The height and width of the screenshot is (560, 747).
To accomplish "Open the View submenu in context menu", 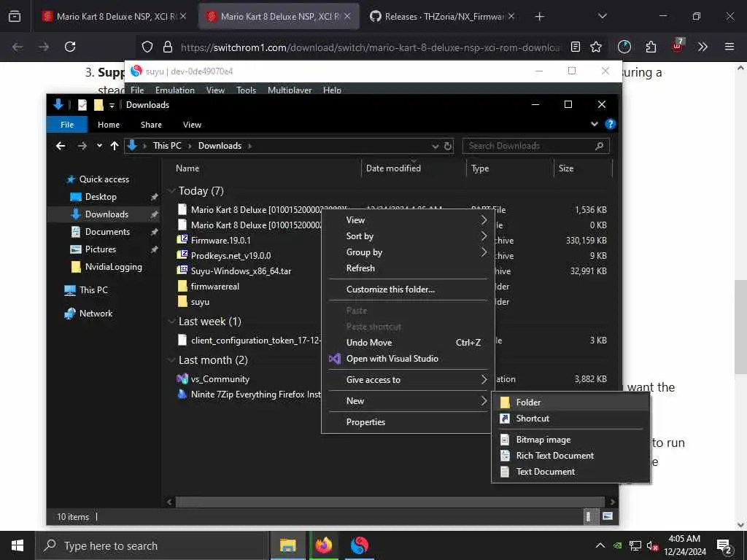I will point(409,220).
